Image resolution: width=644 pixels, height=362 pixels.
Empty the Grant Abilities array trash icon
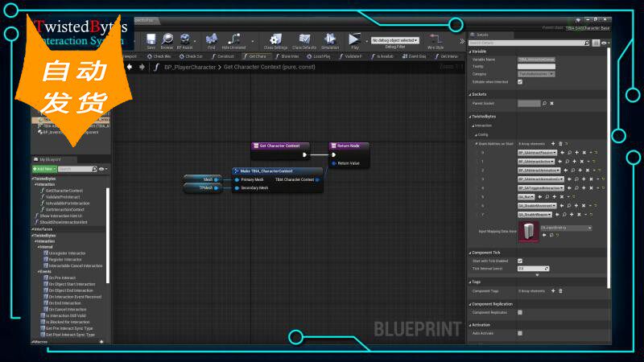tap(560, 144)
